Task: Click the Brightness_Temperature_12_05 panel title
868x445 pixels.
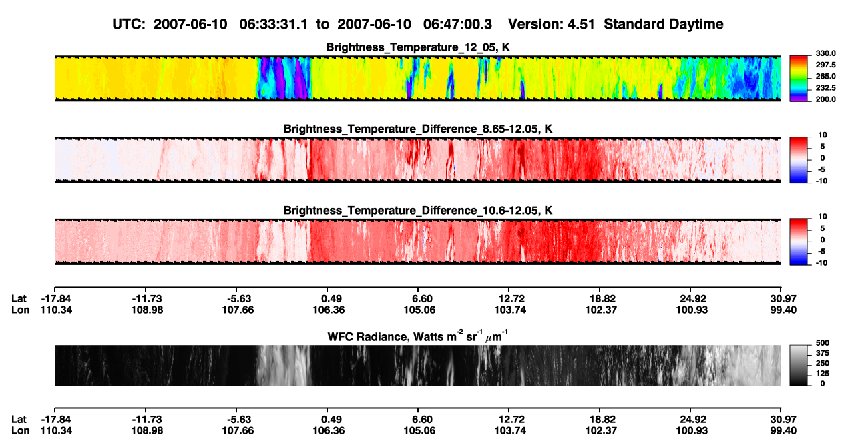Action: (x=418, y=47)
